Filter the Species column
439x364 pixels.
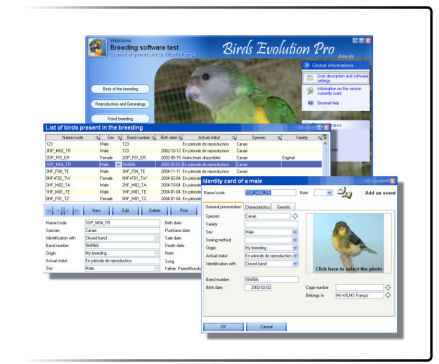[280, 138]
